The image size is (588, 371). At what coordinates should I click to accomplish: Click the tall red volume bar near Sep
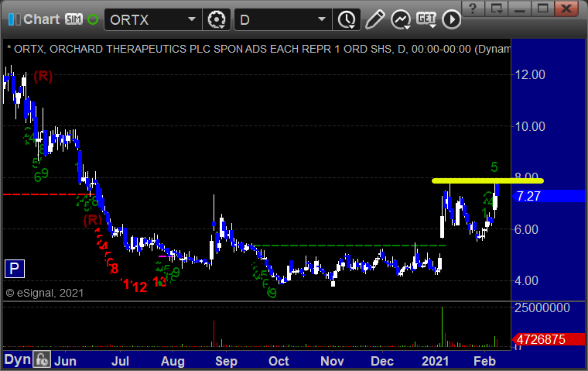(214, 334)
